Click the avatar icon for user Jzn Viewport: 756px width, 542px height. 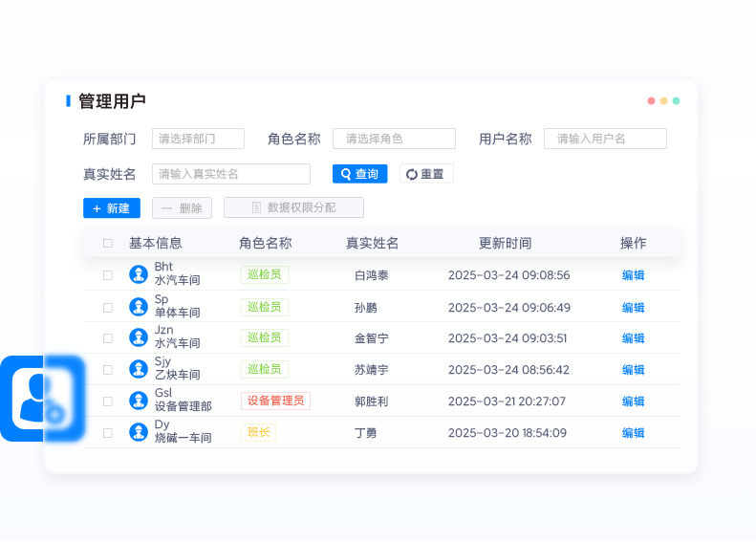click(x=139, y=337)
